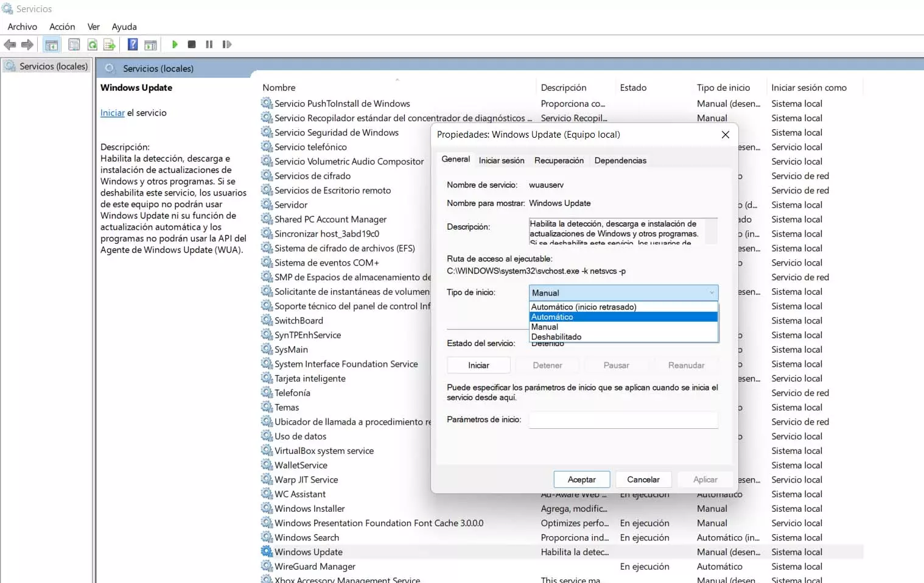The width and height of the screenshot is (924, 583).
Task: Pause the service using the pause icon
Action: tap(209, 44)
